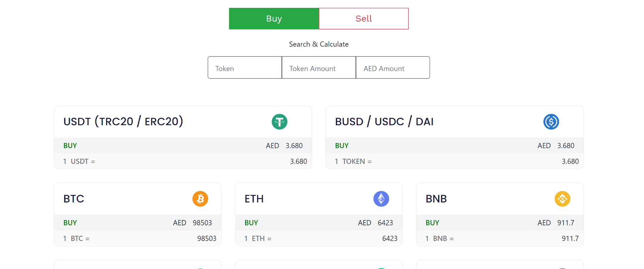Click into the Token Amount field
The image size is (644, 269).
click(319, 68)
